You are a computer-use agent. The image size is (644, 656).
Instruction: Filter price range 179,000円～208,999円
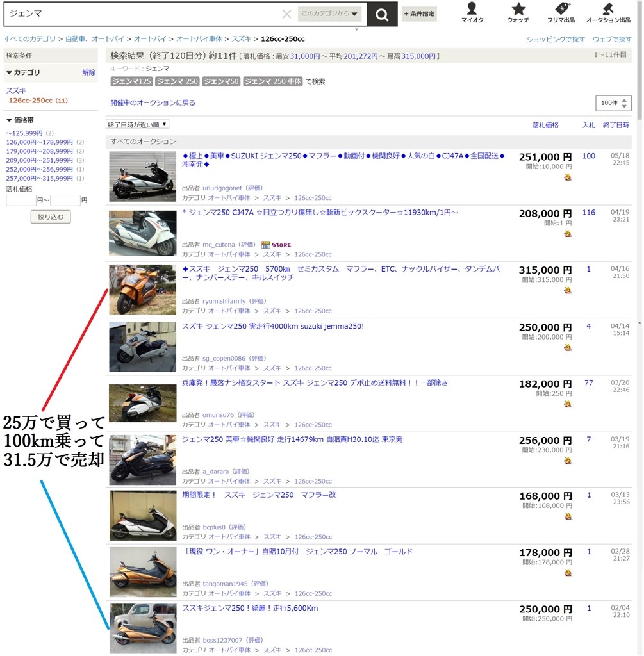point(39,151)
